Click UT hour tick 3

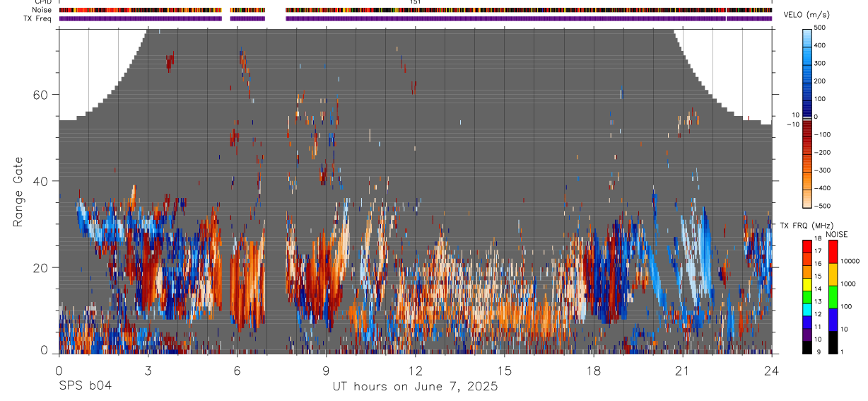coord(148,370)
